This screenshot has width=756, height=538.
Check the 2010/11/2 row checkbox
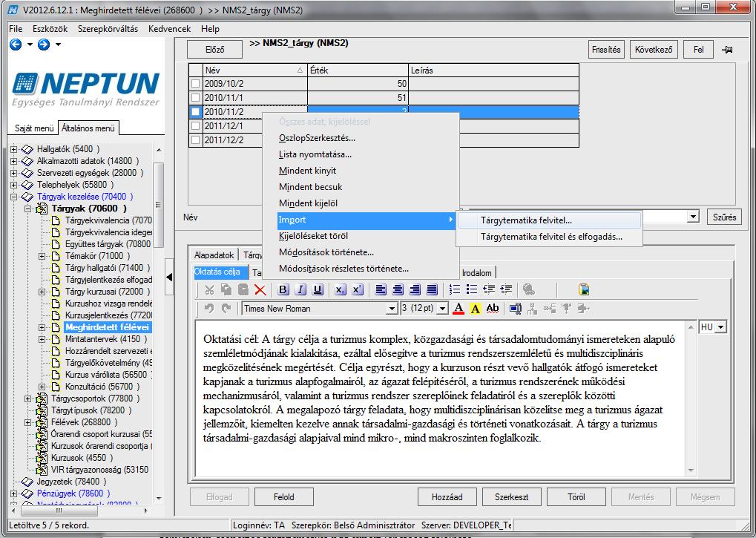tap(195, 112)
